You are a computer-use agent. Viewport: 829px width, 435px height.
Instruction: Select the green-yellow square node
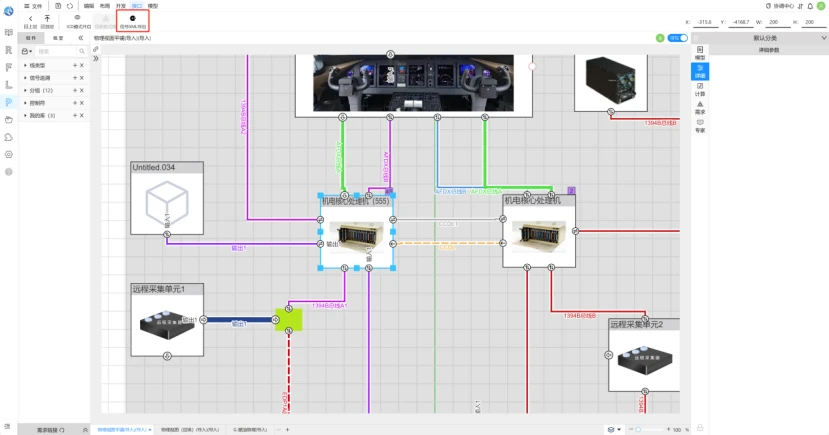tap(289, 320)
